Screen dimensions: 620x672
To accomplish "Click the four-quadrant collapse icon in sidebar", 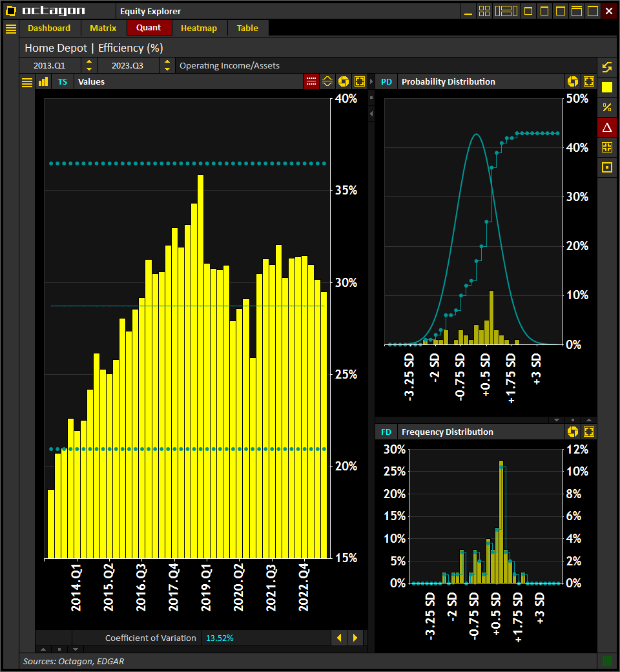I will (x=607, y=147).
